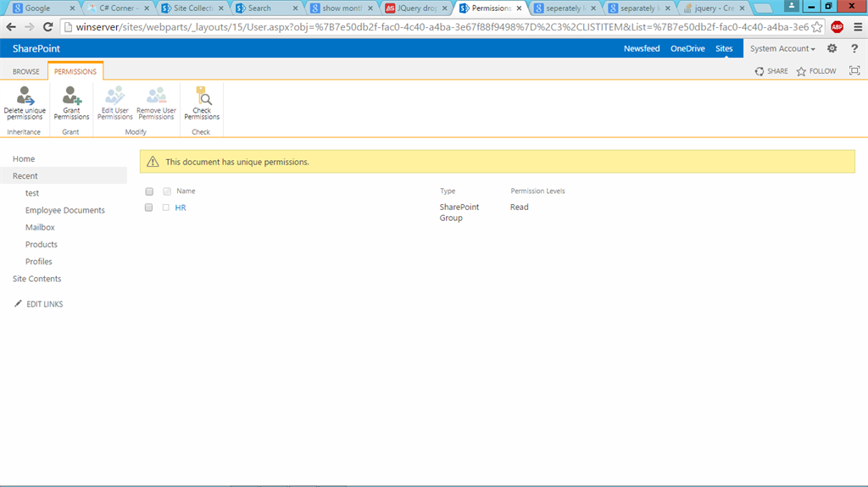
Task: Click the browser address bar
Action: point(442,27)
